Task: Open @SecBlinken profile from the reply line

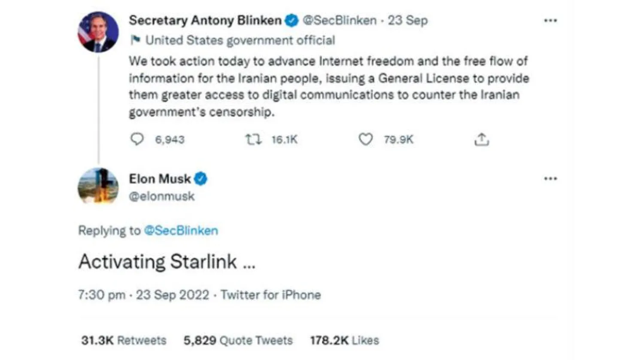Action: (x=180, y=230)
